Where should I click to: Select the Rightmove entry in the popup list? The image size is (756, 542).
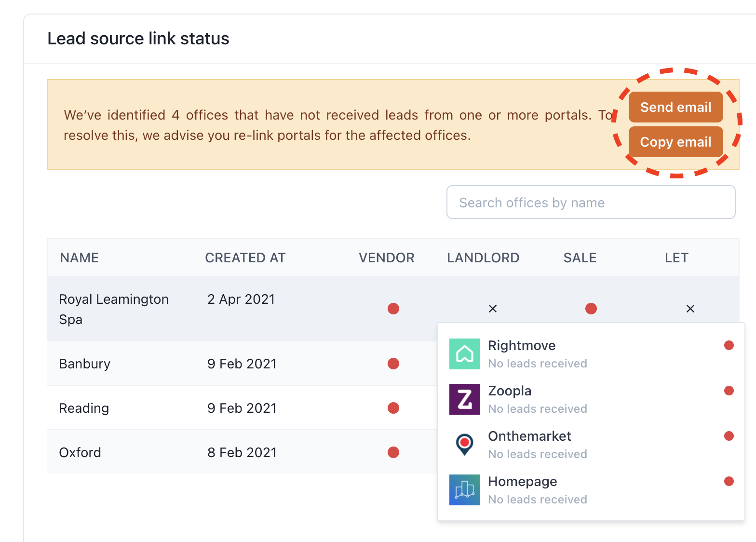(x=522, y=346)
